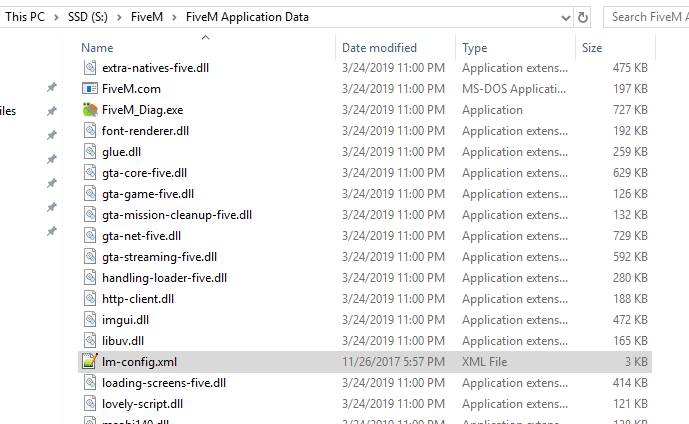689x424 pixels.
Task: Open the address bar history dropdown
Action: [566, 18]
